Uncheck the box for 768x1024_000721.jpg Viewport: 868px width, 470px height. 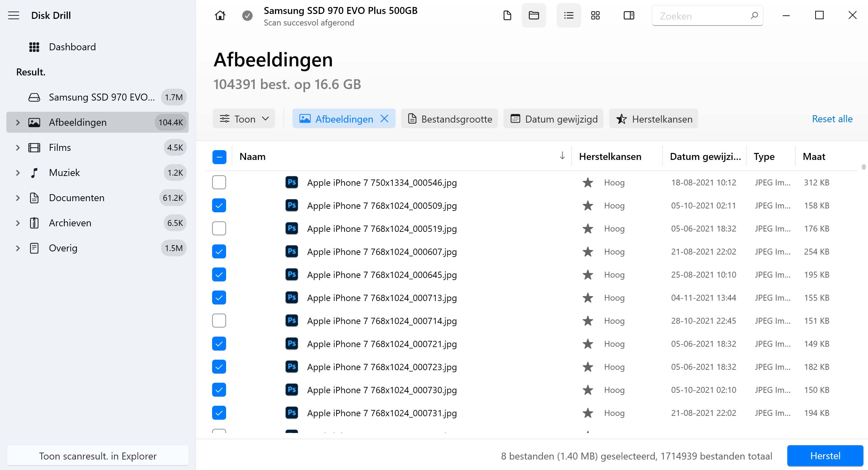(x=219, y=344)
